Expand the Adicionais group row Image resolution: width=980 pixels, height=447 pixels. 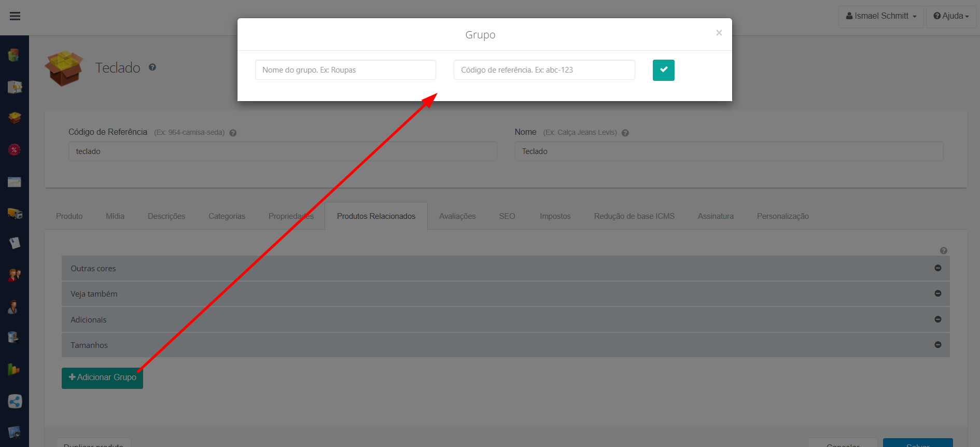click(x=89, y=320)
